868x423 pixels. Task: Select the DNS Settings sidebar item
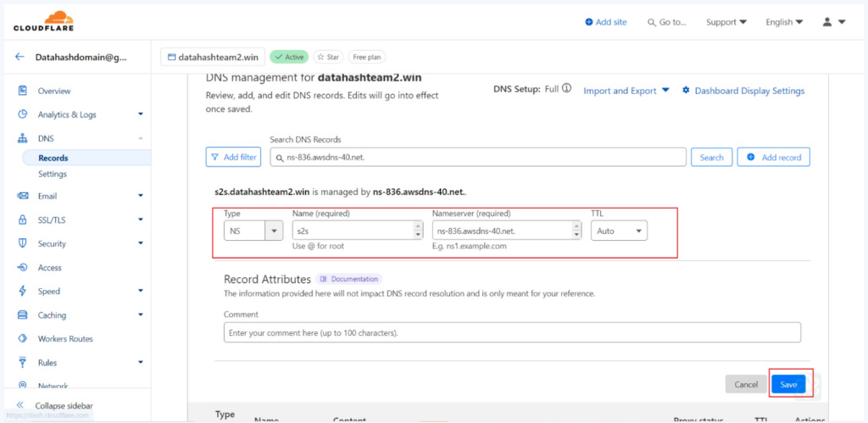click(53, 174)
